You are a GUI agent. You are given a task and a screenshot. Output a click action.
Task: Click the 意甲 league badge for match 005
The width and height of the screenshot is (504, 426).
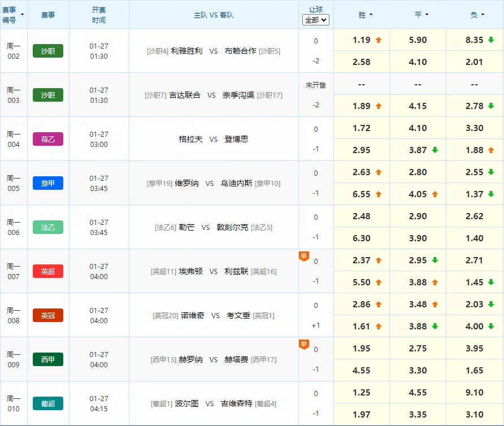point(47,182)
